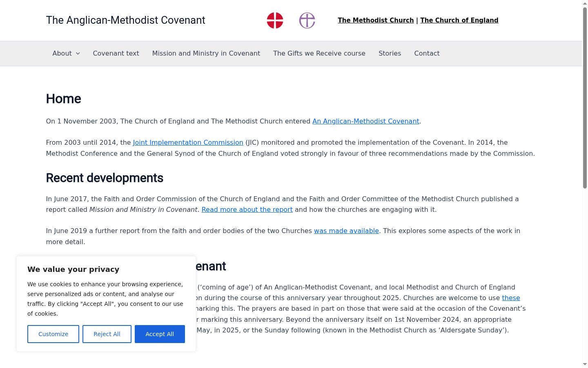The height and width of the screenshot is (368, 588).
Task: Open the Contact page
Action: (427, 54)
